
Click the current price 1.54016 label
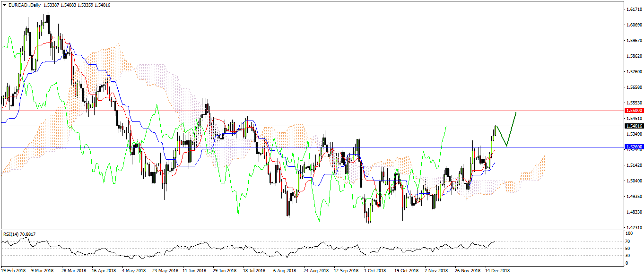point(633,126)
